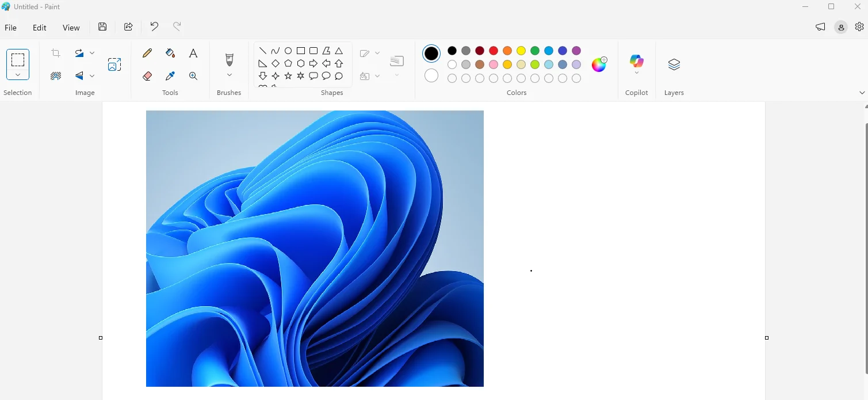The image size is (868, 400).
Task: Pick the Rounded rectangle shape
Action: pos(313,51)
